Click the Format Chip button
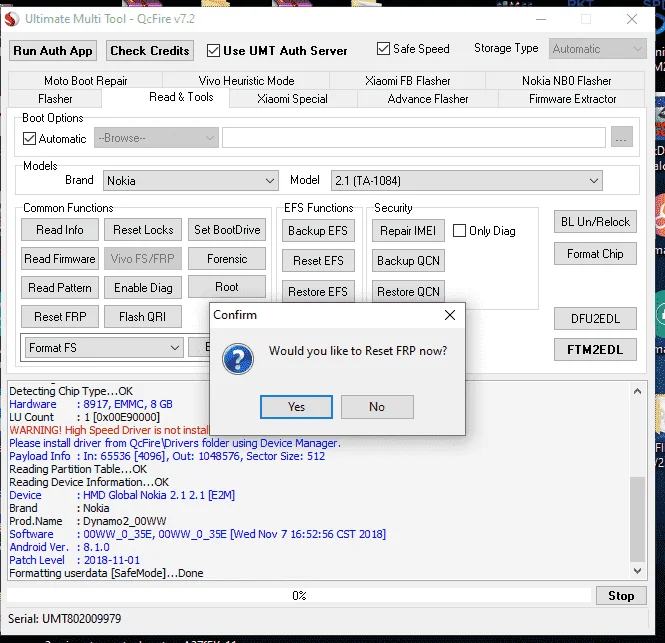This screenshot has width=665, height=643. click(x=595, y=254)
